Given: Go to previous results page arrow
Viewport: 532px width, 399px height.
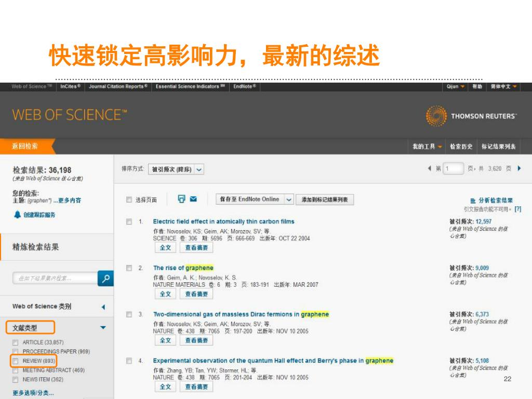Looking at the screenshot, I should (x=429, y=168).
